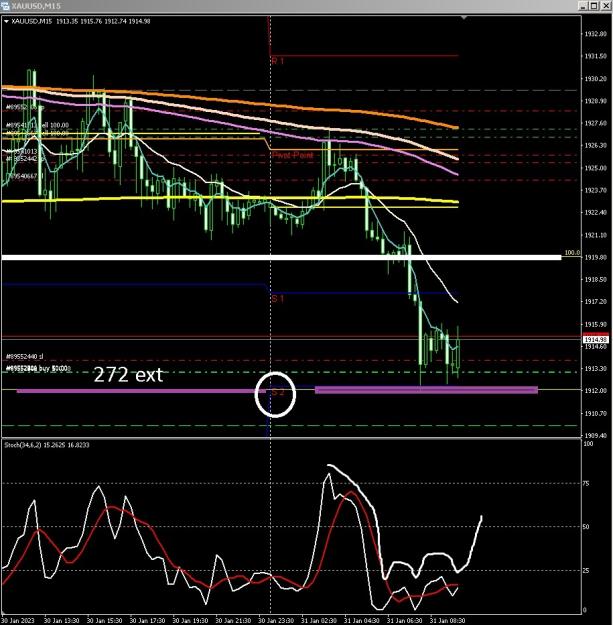The width and height of the screenshot is (613, 625).
Task: Click the XAUUSD,M15 window title text
Action: coord(36,6)
